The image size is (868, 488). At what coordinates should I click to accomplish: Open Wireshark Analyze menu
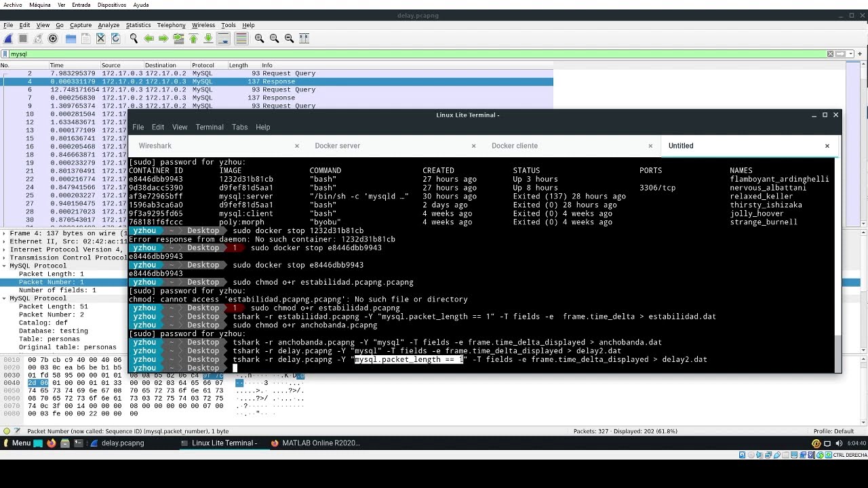108,25
